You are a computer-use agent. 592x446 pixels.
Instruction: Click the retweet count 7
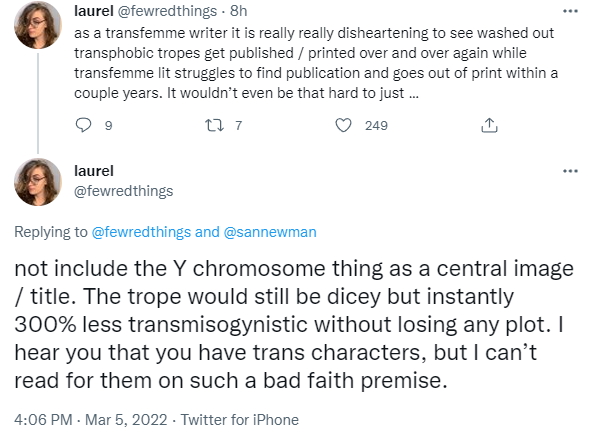[x=238, y=125]
